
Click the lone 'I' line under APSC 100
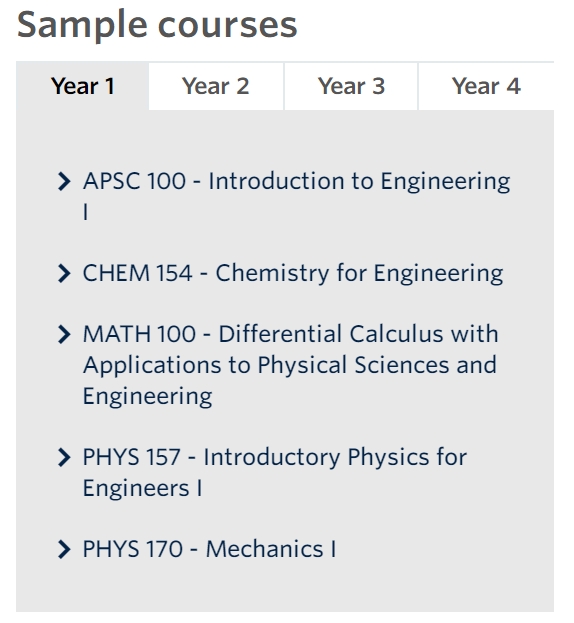click(85, 212)
